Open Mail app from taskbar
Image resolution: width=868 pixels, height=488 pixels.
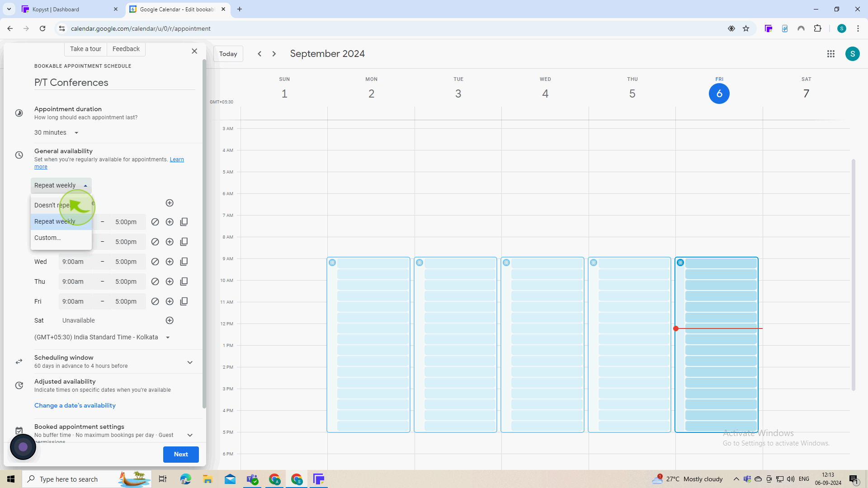point(230,479)
